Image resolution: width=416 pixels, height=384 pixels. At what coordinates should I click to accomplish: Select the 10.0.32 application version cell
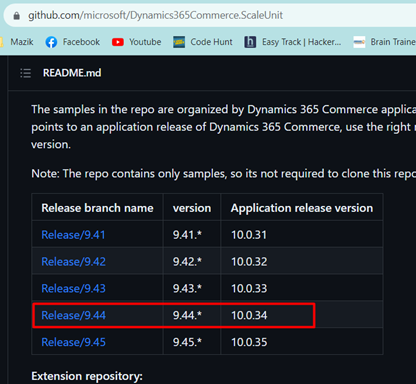click(x=302, y=261)
